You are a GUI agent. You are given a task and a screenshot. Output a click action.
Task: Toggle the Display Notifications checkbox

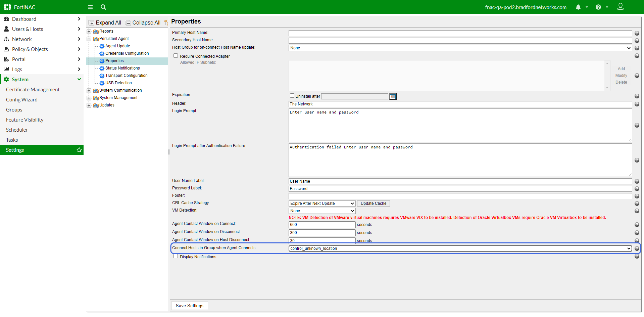coord(176,256)
